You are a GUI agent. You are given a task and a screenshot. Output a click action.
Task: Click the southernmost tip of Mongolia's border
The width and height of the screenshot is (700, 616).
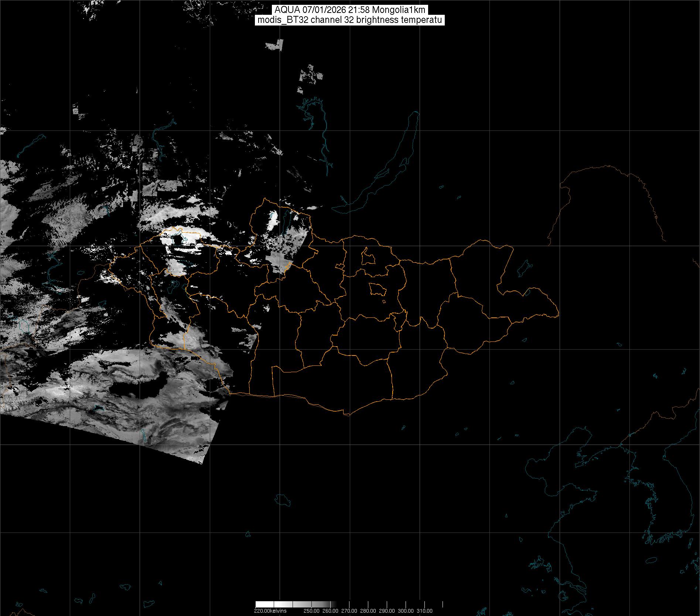(x=346, y=415)
